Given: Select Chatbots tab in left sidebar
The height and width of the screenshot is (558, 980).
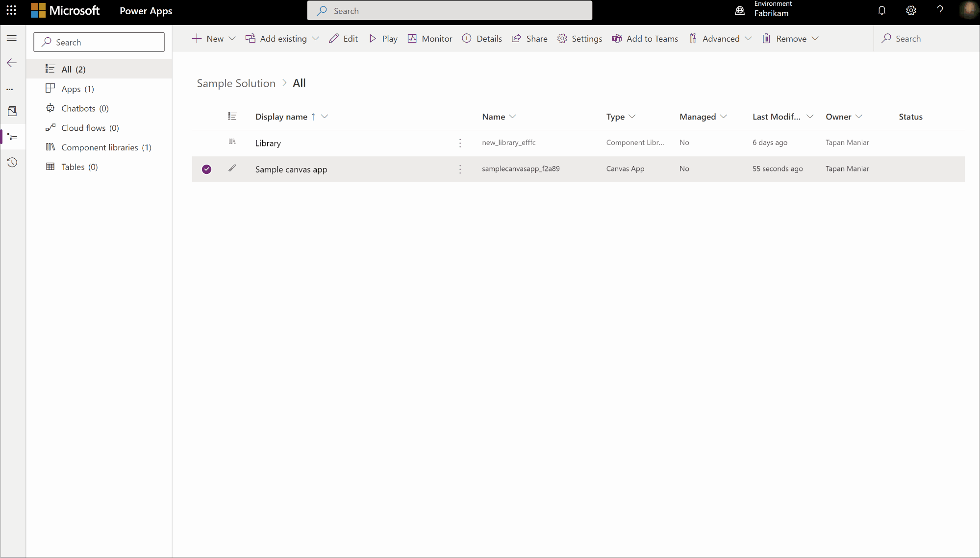Looking at the screenshot, I should click(84, 108).
